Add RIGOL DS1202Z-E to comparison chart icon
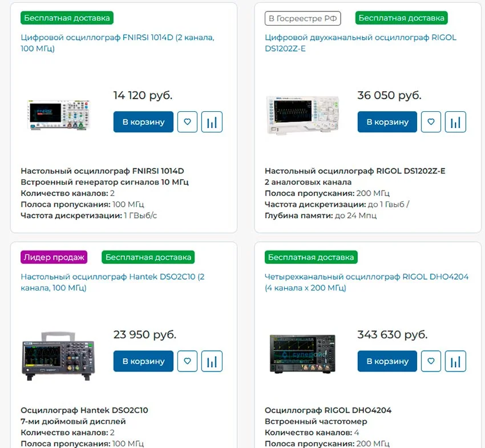This screenshot has height=448, width=485. pos(455,122)
